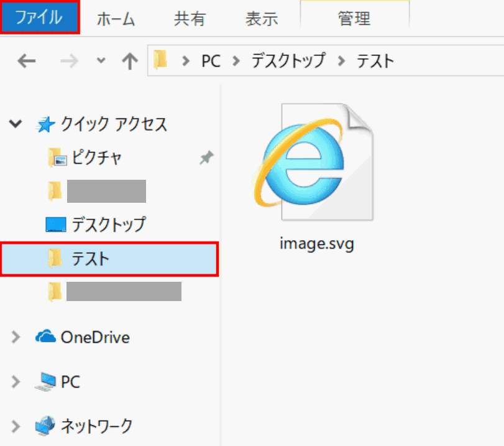504x446 pixels.
Task: Expand the chevron before PC in address bar
Action: pyautogui.click(x=185, y=61)
